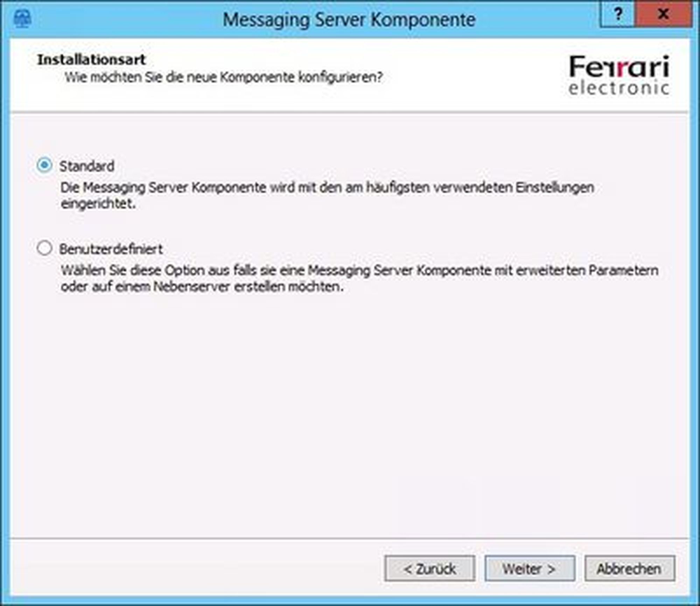Screen dimensions: 700x606
Task: Close the Messaging Server Komponente dialog
Action: 663,14
